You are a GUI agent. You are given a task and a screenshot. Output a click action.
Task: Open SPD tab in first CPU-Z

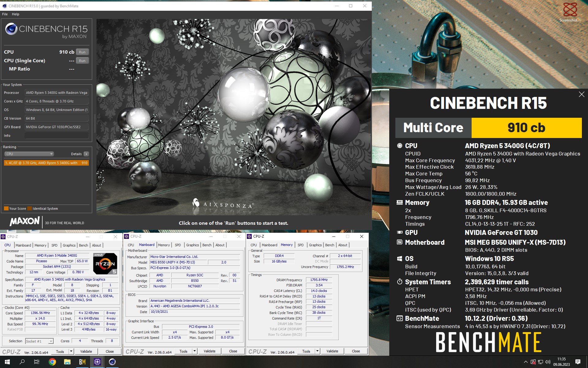pos(55,245)
